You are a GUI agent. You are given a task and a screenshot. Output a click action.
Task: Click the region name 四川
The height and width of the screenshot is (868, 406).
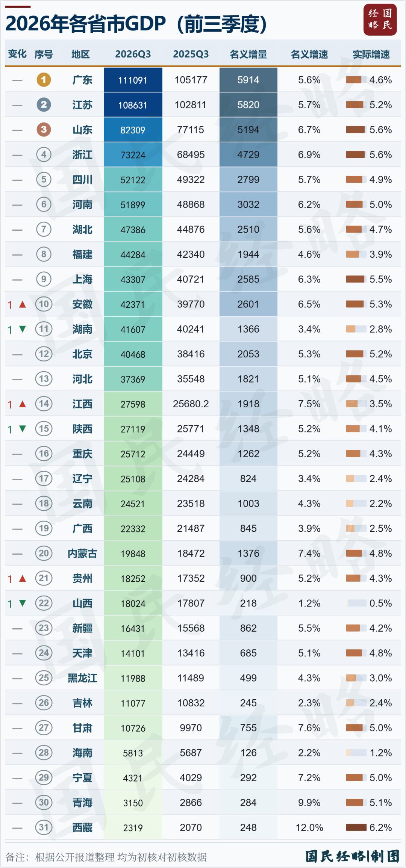(x=82, y=180)
